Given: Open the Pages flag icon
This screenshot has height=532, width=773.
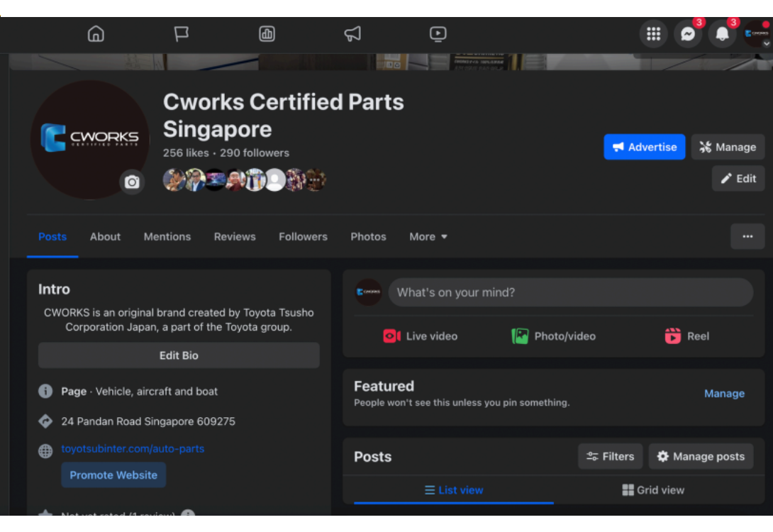Looking at the screenshot, I should (182, 34).
